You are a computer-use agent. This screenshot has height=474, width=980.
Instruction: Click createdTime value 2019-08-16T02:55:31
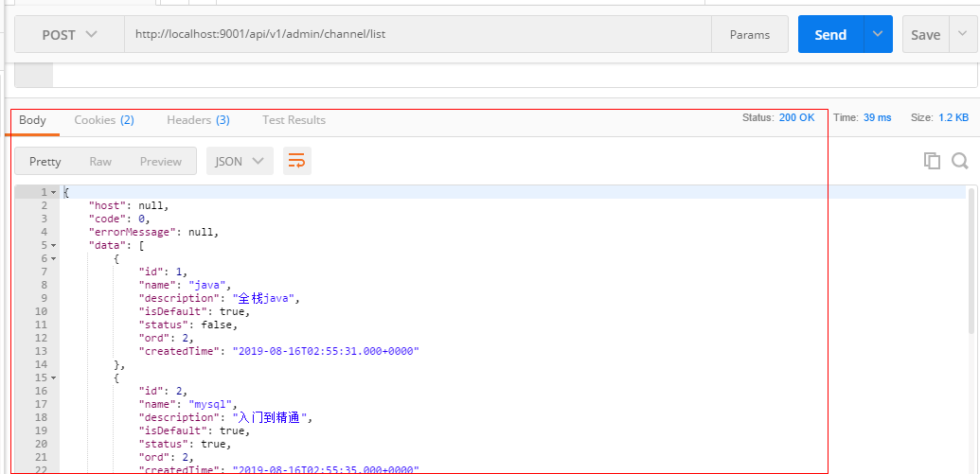coord(326,351)
